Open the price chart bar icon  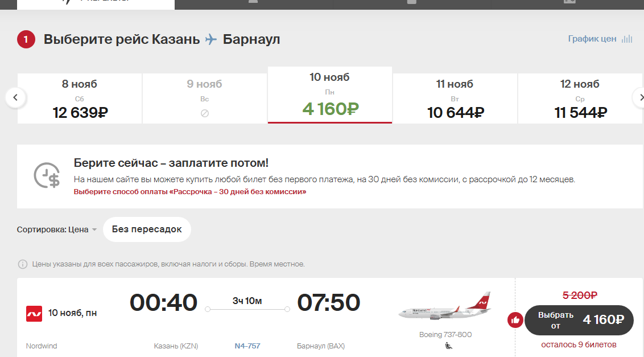(627, 39)
